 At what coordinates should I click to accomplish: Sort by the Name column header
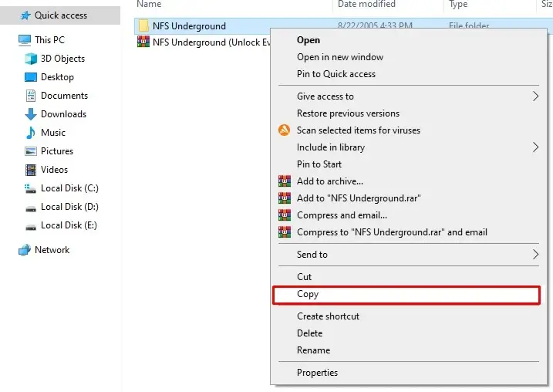tap(149, 4)
